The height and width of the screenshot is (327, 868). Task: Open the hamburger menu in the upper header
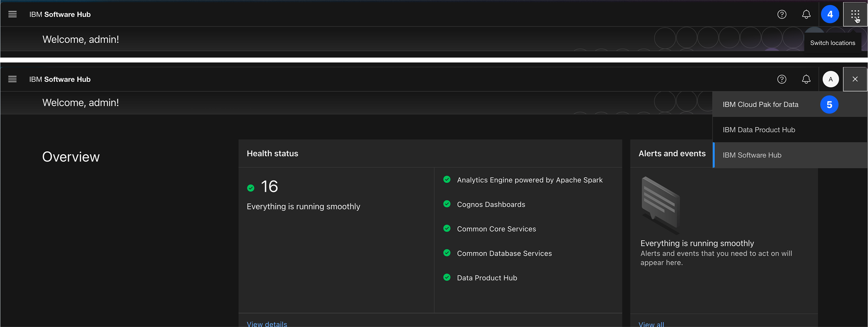click(12, 14)
